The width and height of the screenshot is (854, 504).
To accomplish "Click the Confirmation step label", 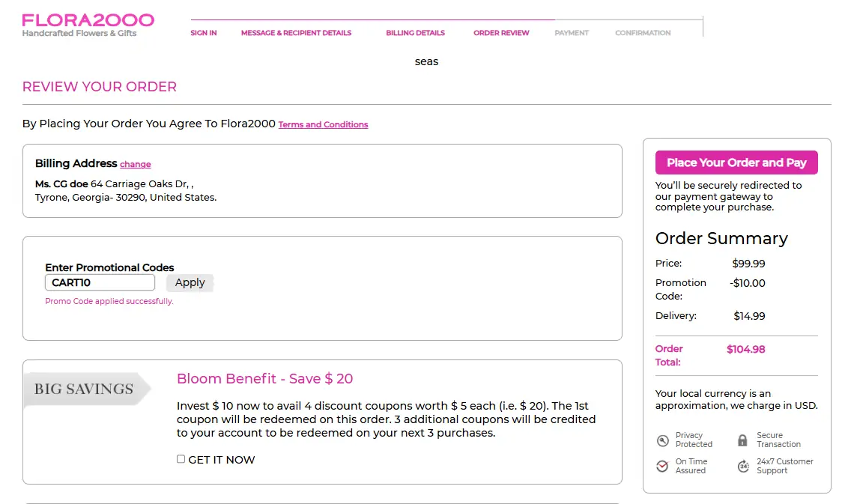I will (x=643, y=33).
